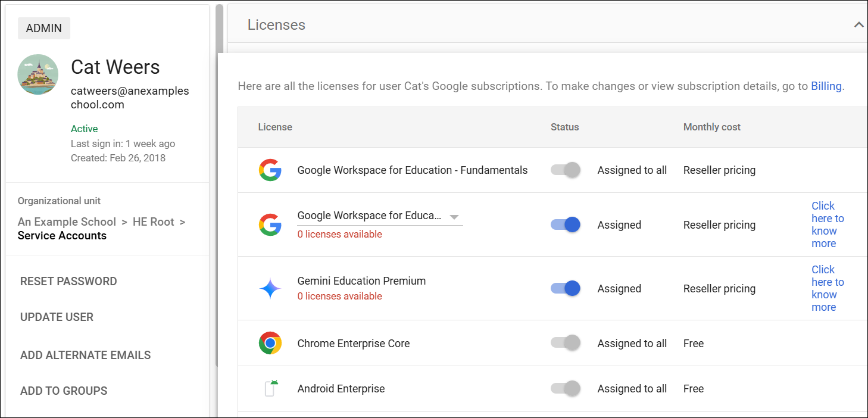
Task: Open HE Root organizational unit breadcrumb
Action: (x=153, y=222)
